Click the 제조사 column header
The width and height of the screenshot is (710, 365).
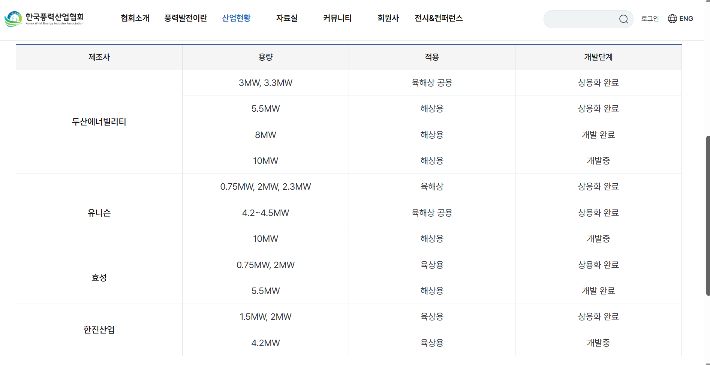99,58
